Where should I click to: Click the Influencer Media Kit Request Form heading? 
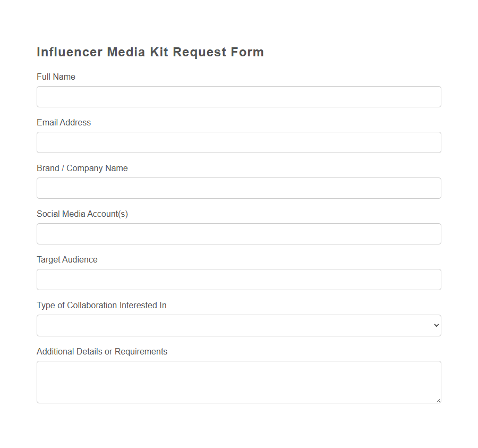coord(150,52)
